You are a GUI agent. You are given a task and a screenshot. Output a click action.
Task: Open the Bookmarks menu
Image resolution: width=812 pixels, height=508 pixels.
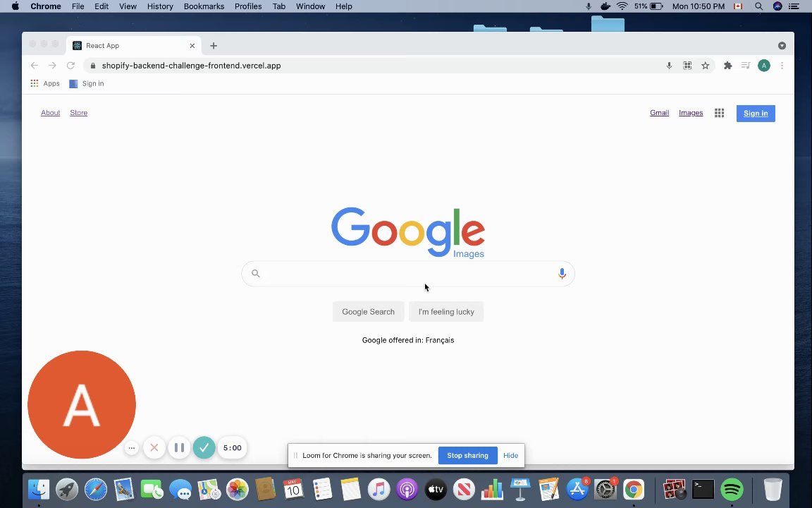tap(204, 6)
